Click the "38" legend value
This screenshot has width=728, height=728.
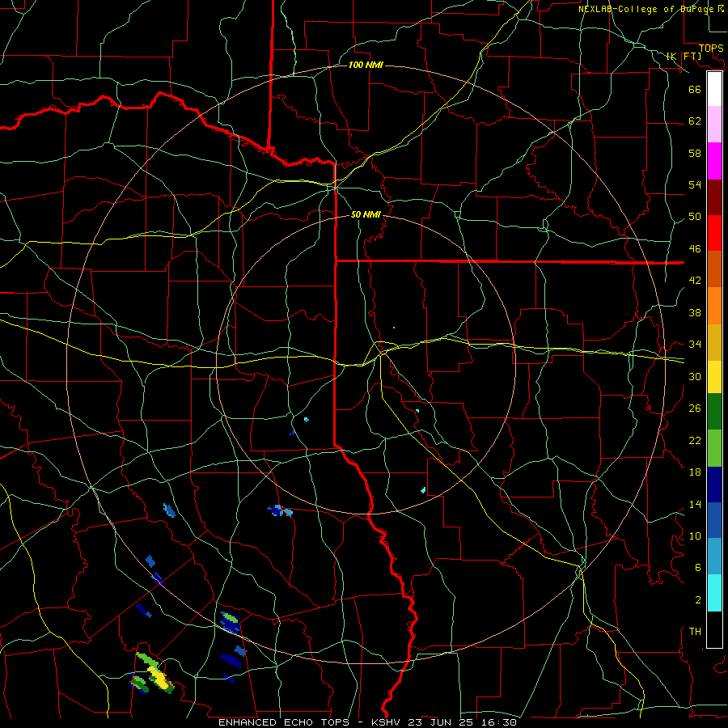tap(695, 312)
